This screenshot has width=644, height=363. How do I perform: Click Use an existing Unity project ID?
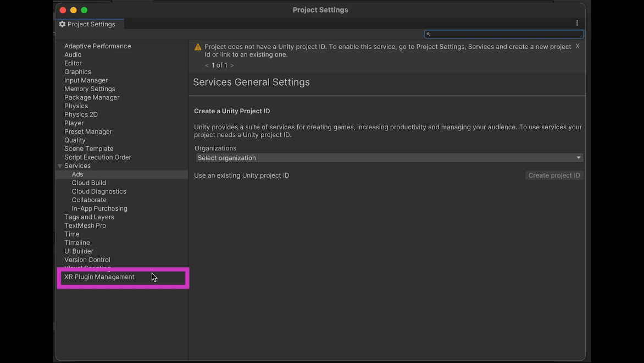[242, 175]
